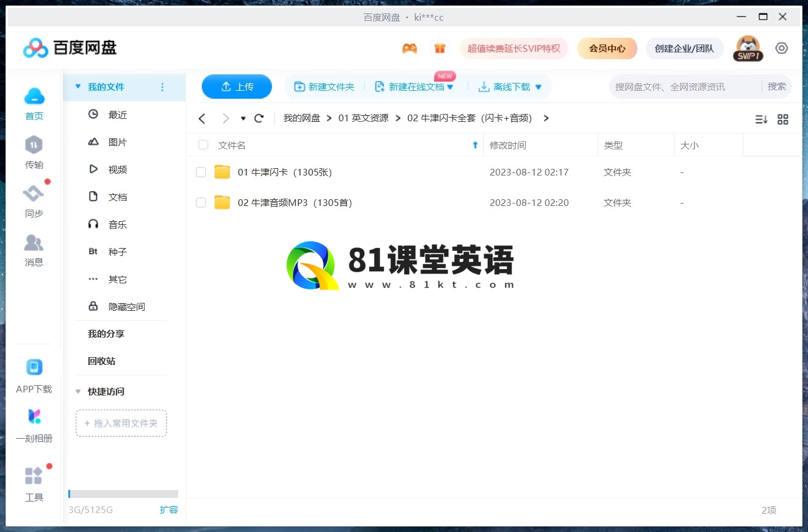The image size is (808, 532).
Task: Filter by 视频 videos
Action: [118, 169]
